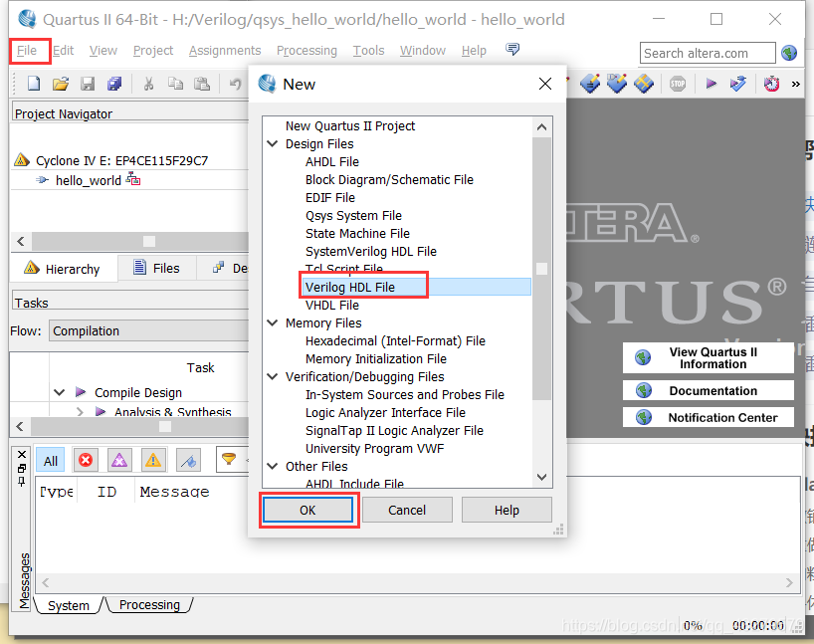Collapse the Design Files group
The width and height of the screenshot is (814, 644).
coord(272,143)
